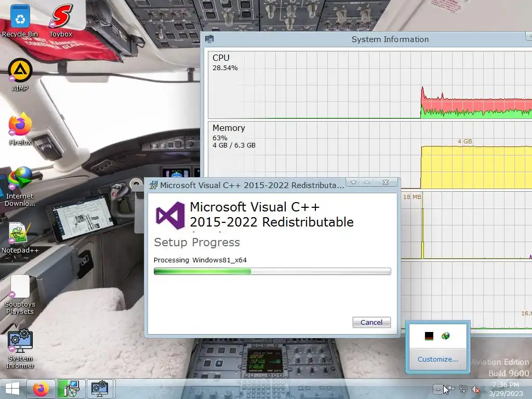Close the Visual C++ setup window
Image resolution: width=532 pixels, height=399 pixels.
point(386,182)
